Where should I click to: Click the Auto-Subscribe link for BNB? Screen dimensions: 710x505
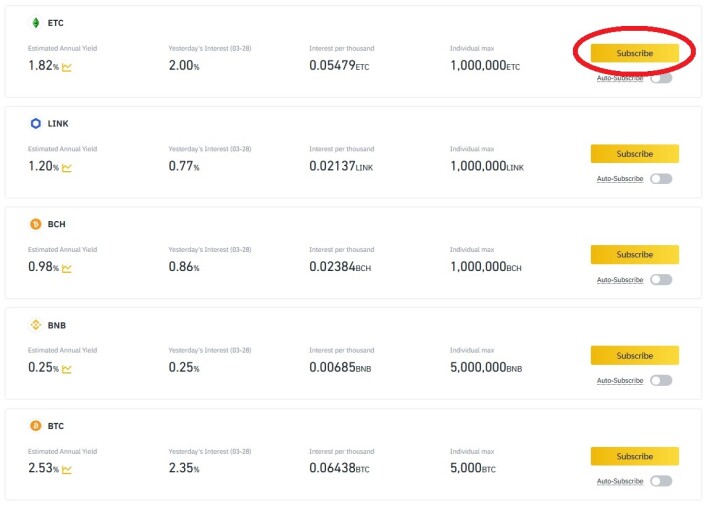pyautogui.click(x=620, y=380)
